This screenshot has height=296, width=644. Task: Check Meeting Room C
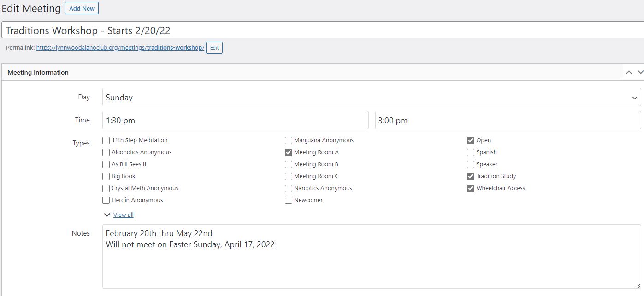[x=289, y=176]
